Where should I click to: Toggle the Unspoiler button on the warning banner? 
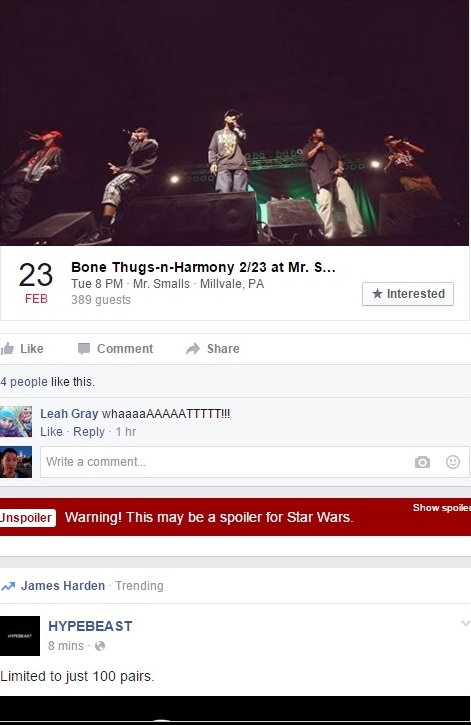click(28, 517)
